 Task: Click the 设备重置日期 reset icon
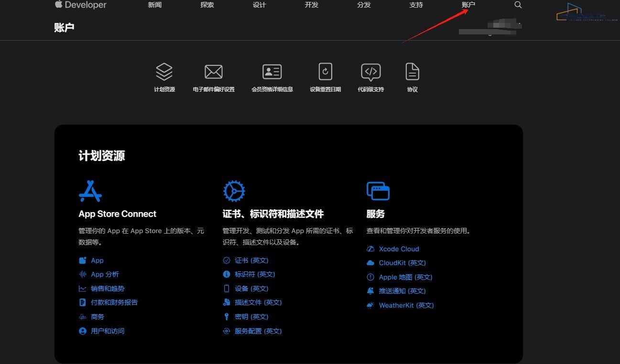pyautogui.click(x=325, y=72)
